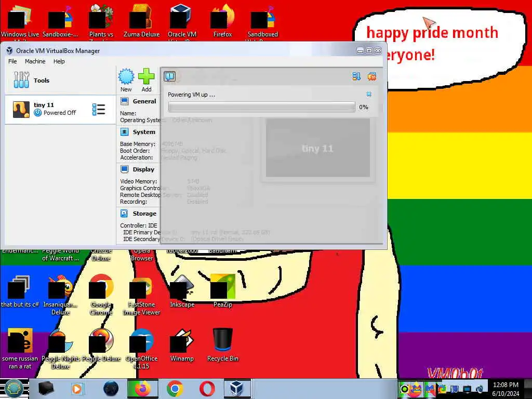Click the New machine toolbar icon
This screenshot has height=399, width=532.
[x=126, y=80]
